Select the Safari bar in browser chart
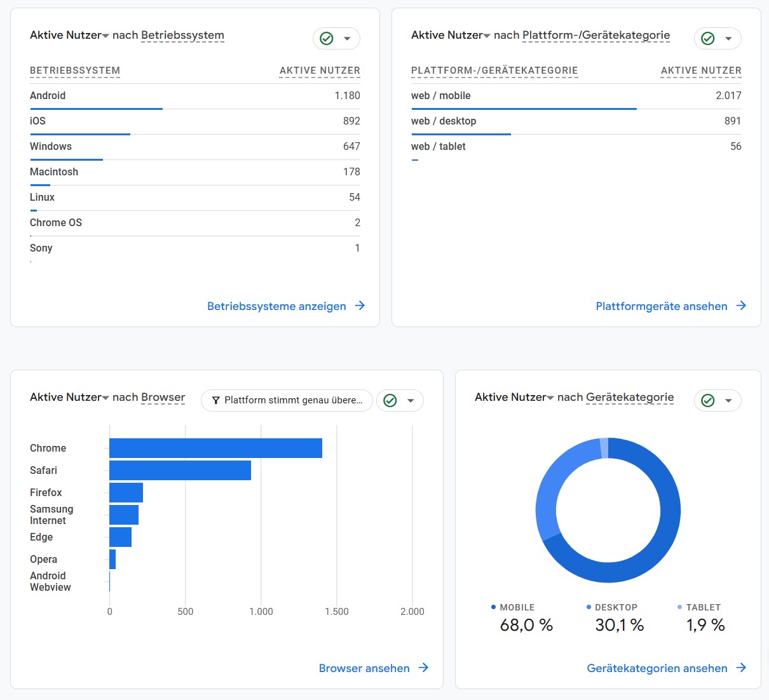 180,470
